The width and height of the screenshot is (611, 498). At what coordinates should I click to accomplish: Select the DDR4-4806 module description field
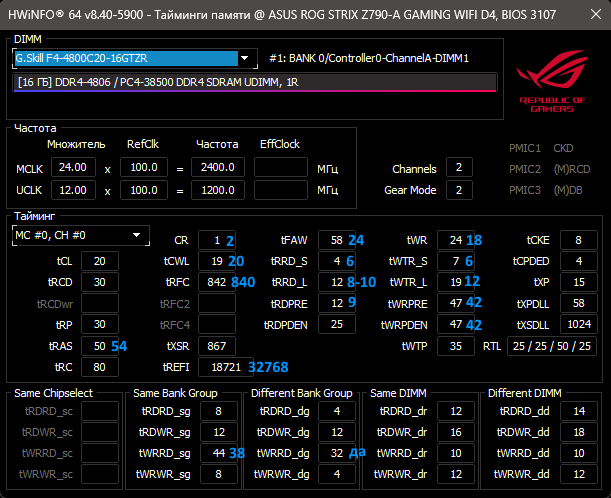[255, 82]
